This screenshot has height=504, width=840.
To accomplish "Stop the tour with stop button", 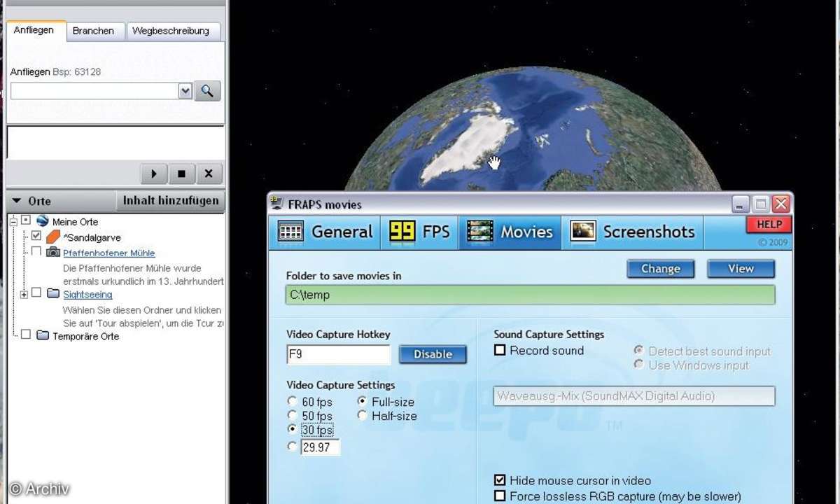I will pos(181,174).
